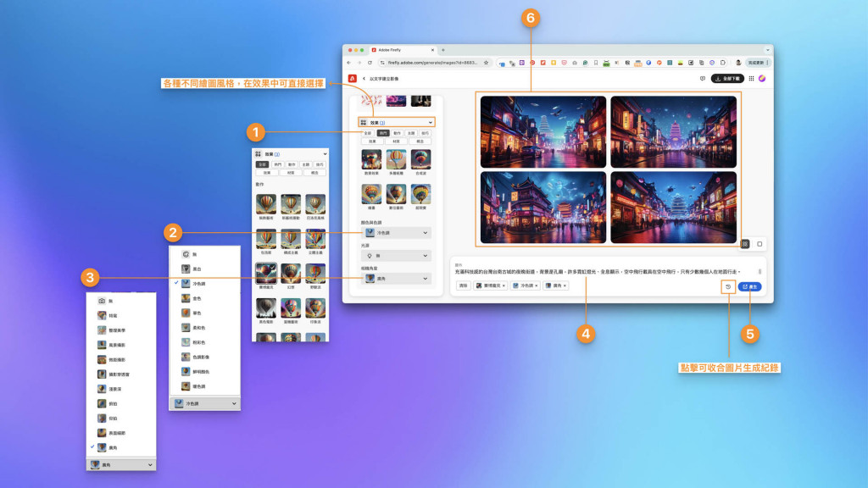The width and height of the screenshot is (868, 488).
Task: Select the 全部 tab in Firefly sidebar effects
Action: [x=368, y=133]
